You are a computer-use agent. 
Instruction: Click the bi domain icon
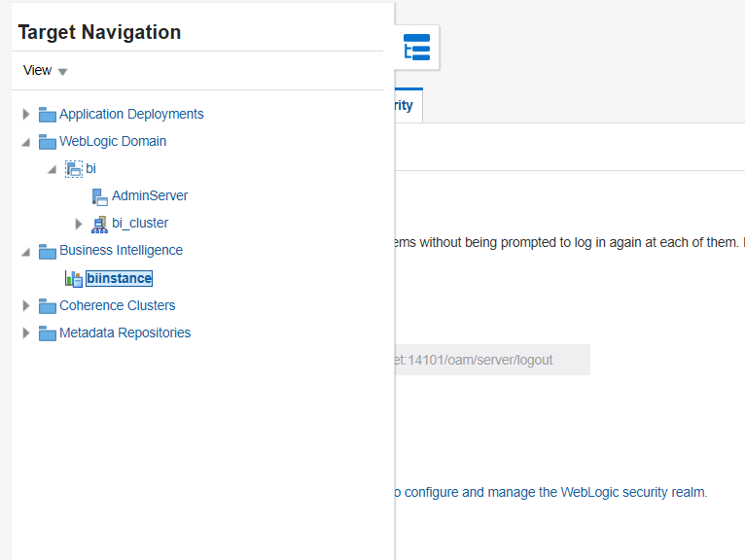click(74, 169)
